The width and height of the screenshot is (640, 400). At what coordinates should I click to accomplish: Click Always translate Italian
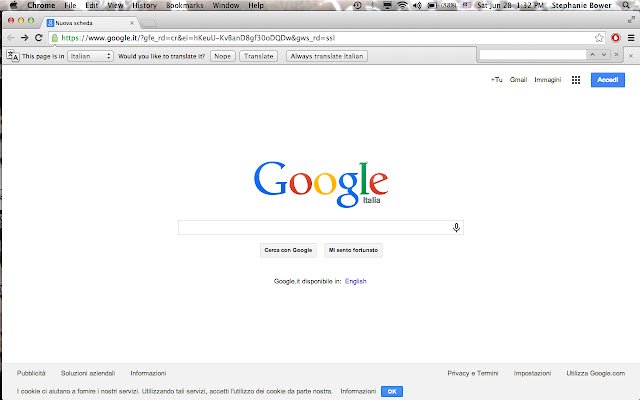click(327, 56)
